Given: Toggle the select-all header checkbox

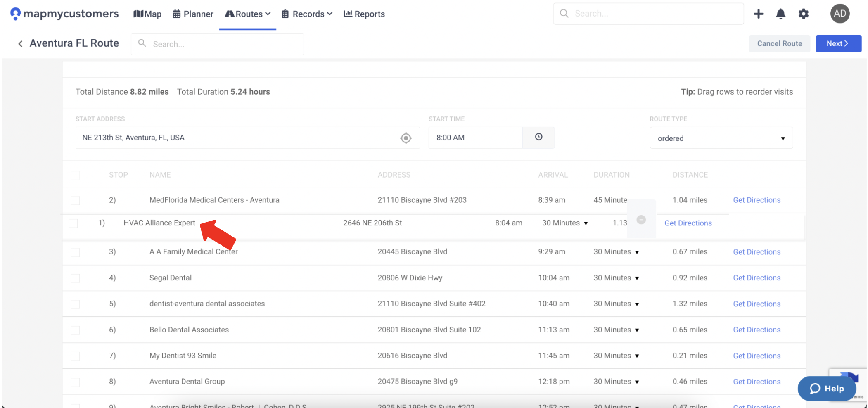Looking at the screenshot, I should pos(75,176).
